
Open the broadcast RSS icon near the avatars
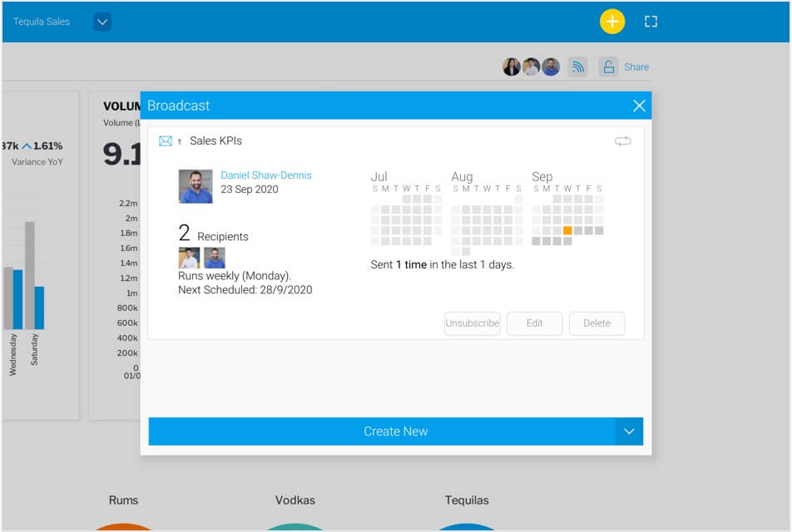click(577, 66)
